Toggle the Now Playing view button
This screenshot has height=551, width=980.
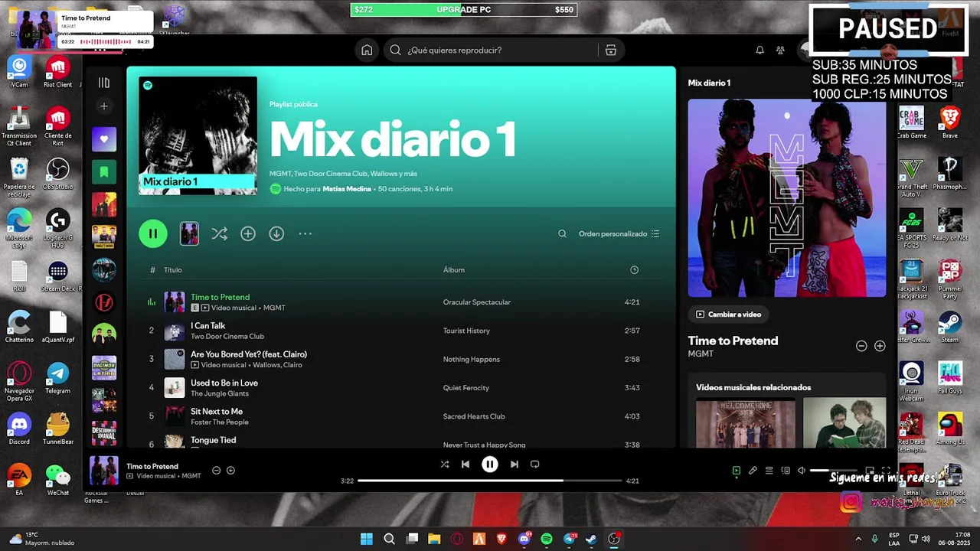737,471
